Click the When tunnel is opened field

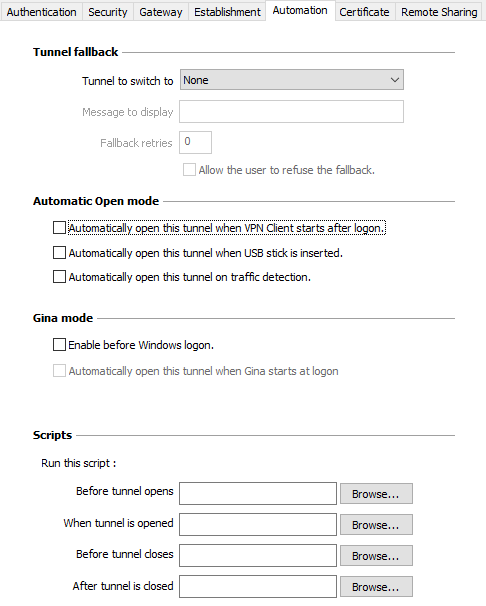[258, 524]
